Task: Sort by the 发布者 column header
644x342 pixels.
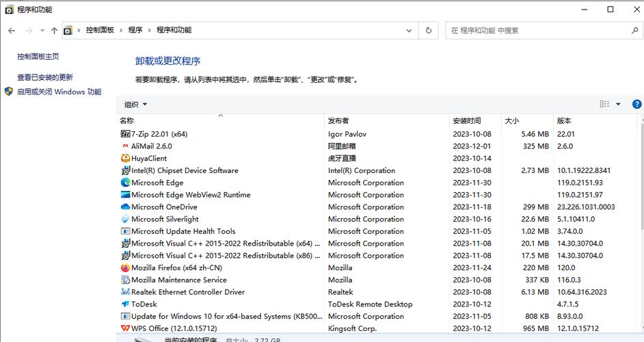Action: (x=387, y=121)
